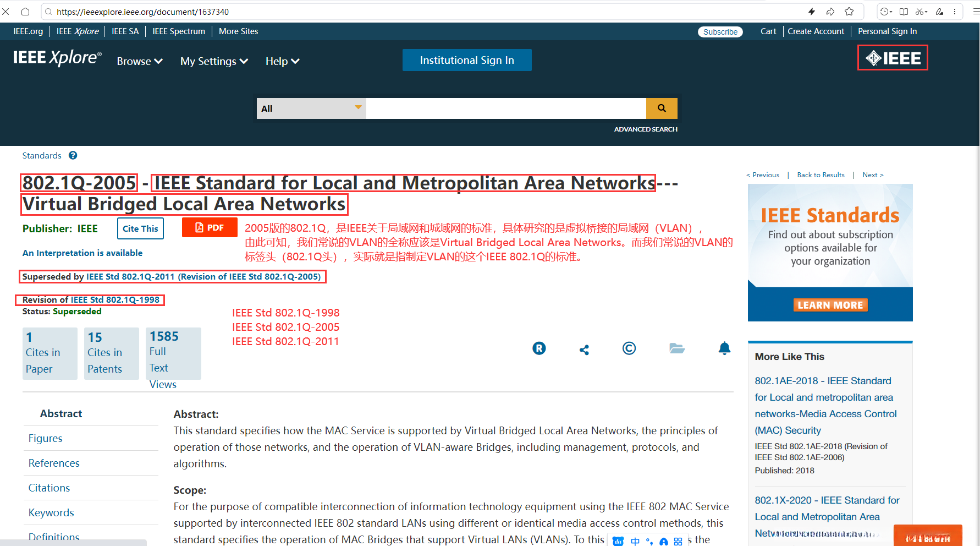Expand the My Settings dropdown
This screenshot has width=980, height=546.
point(214,61)
